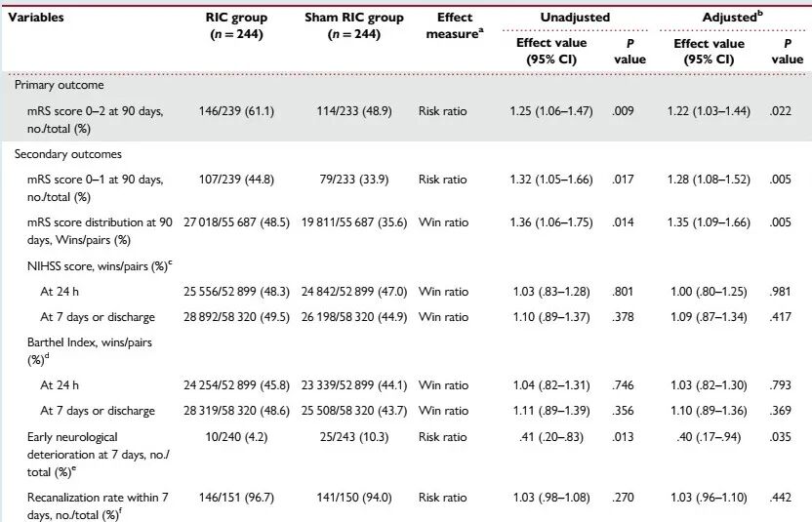Select the Unadjusted column group header
The height and width of the screenshot is (522, 812).
click(x=575, y=18)
